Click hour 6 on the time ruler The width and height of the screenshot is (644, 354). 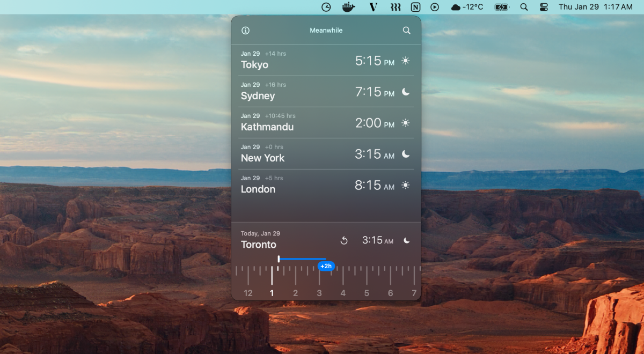pyautogui.click(x=390, y=293)
